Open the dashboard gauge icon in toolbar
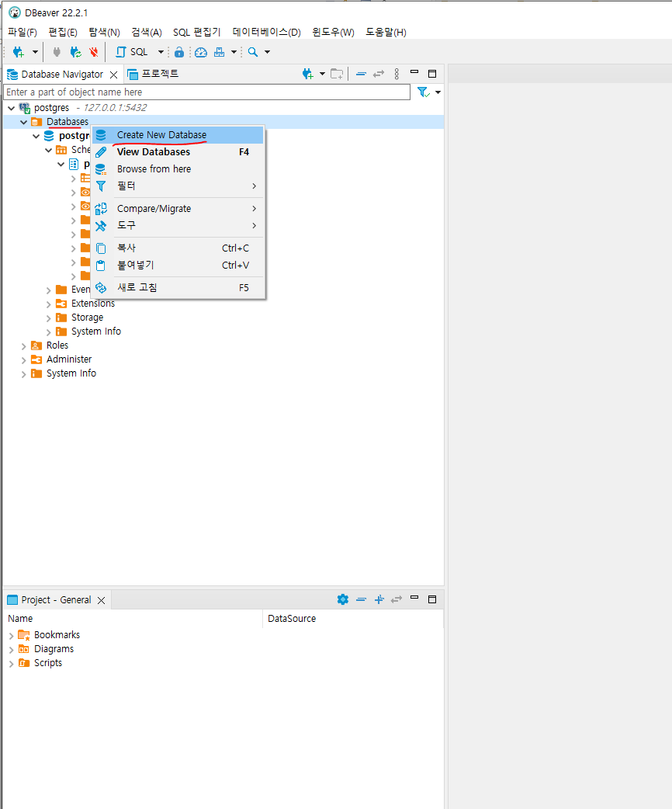 [201, 52]
